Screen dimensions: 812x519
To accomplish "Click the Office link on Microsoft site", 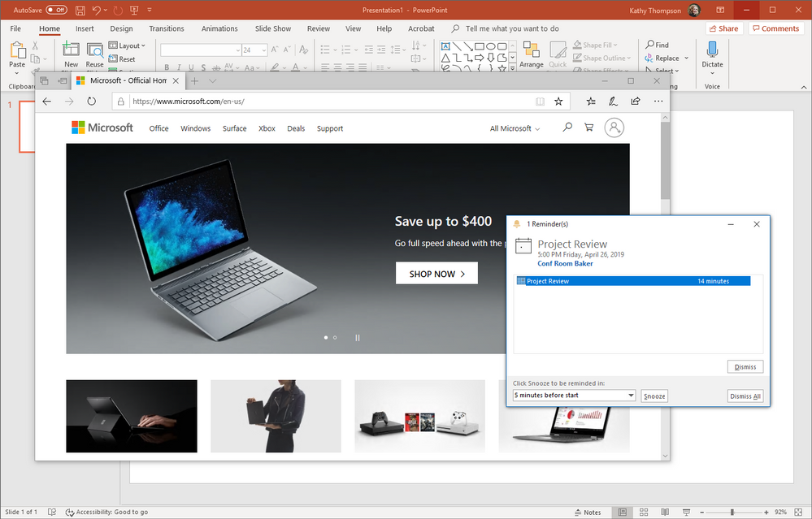I will [159, 128].
